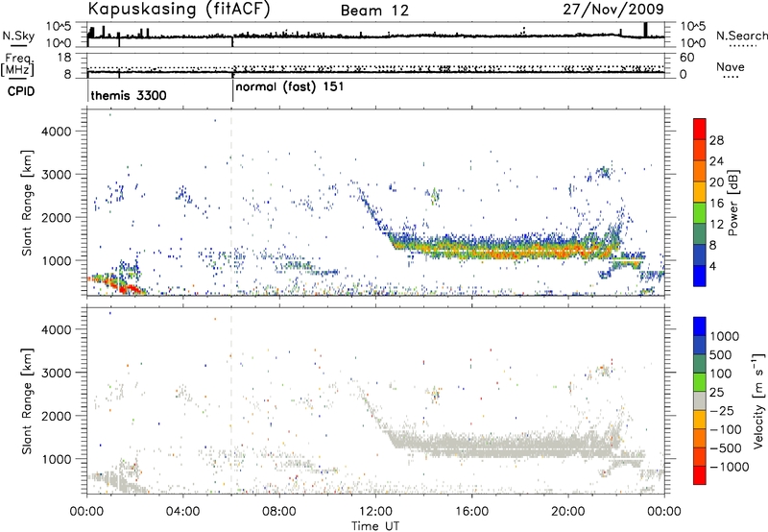Image resolution: width=768 pixels, height=532 pixels.
Task: Click the 'themis 3300' CPID text
Action: point(129,95)
